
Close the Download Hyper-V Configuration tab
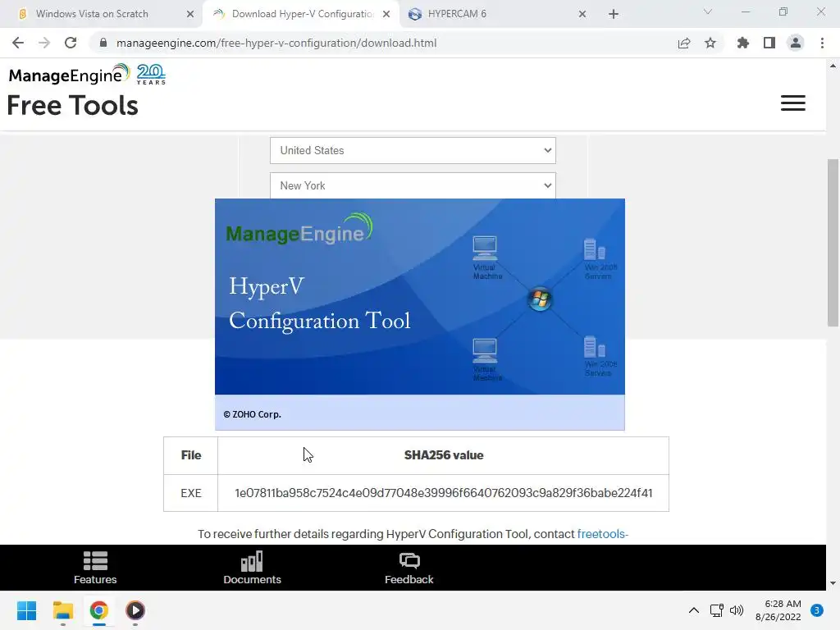click(x=386, y=14)
